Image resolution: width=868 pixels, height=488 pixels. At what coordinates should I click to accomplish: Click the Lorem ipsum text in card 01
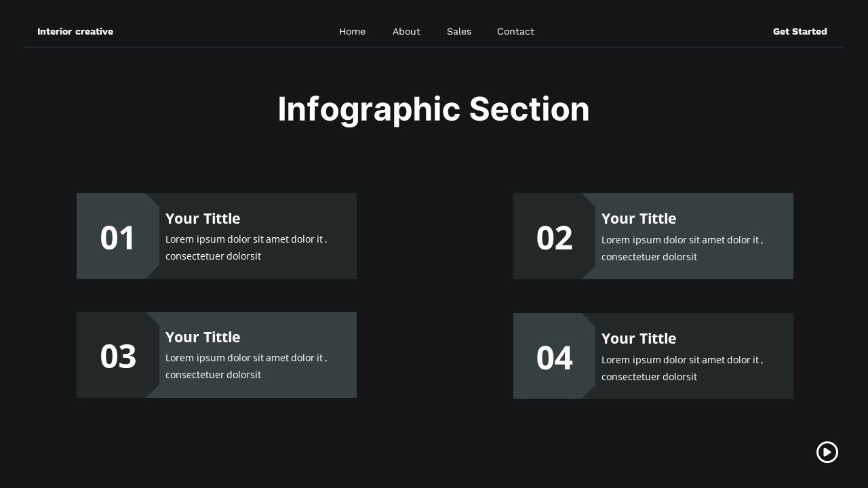(246, 247)
